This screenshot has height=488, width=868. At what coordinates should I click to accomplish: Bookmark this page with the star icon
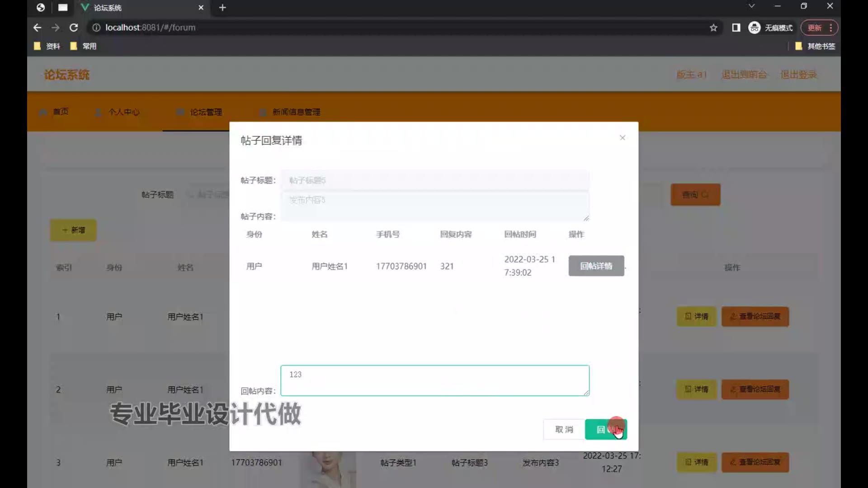point(713,28)
